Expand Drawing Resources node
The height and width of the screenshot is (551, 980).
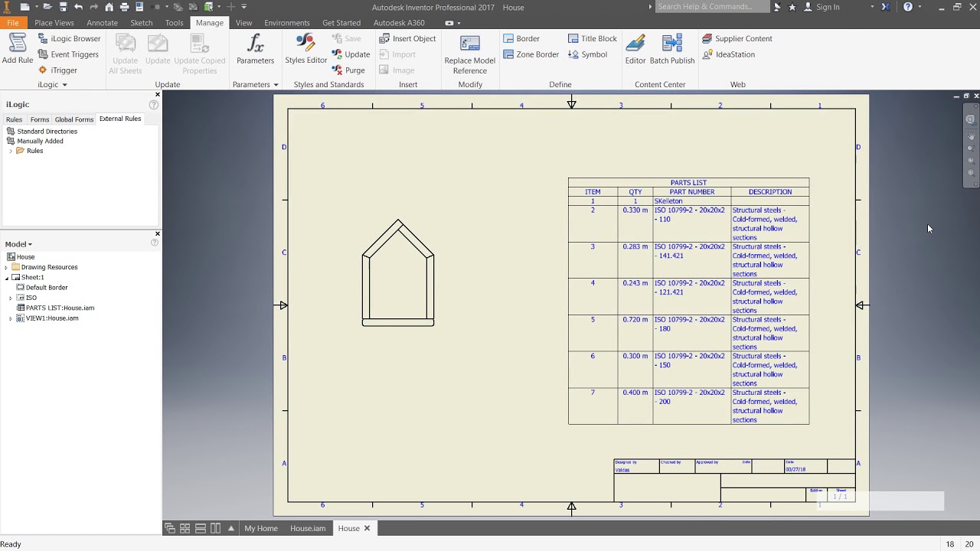point(6,267)
